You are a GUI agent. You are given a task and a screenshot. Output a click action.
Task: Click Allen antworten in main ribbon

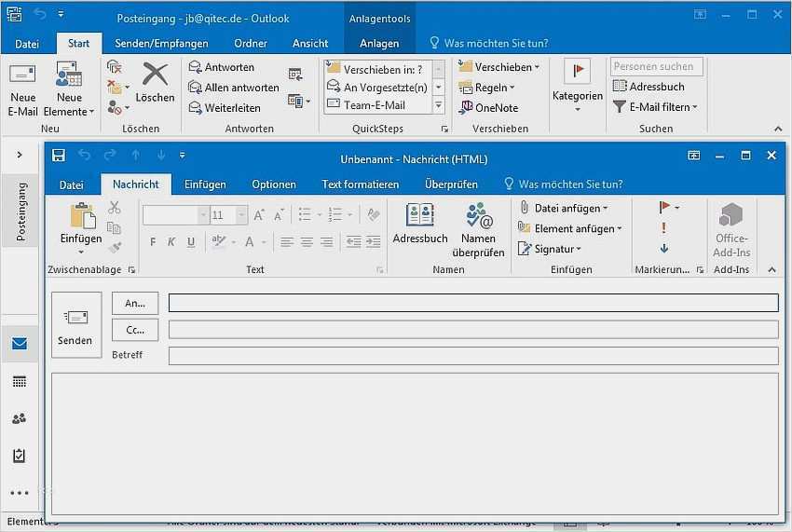(x=233, y=88)
